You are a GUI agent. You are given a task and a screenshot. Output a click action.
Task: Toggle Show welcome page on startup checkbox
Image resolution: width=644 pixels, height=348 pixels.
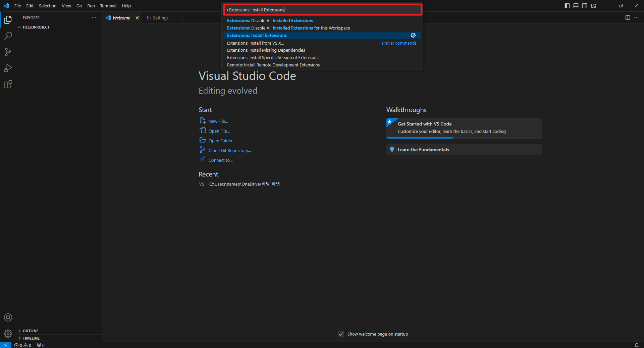341,334
